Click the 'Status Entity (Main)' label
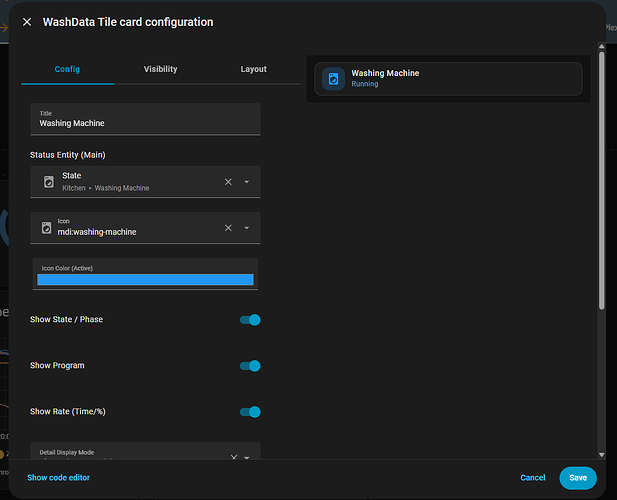The height and width of the screenshot is (500, 617). click(68, 155)
